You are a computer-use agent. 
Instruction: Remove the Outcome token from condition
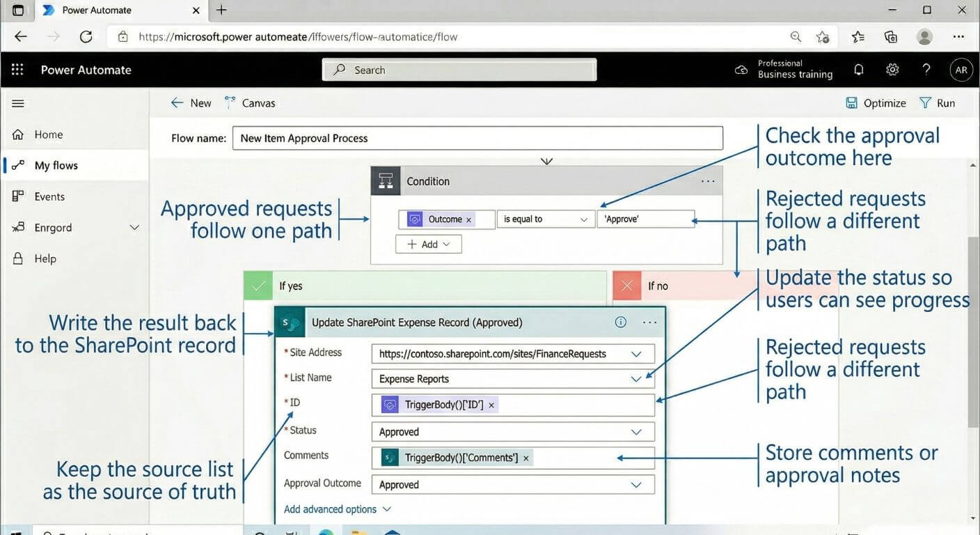(x=468, y=219)
